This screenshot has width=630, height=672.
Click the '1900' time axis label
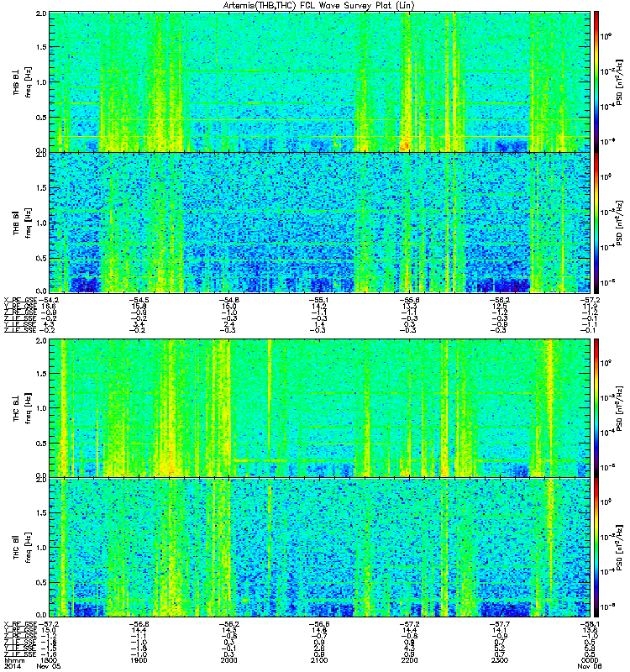[139, 660]
